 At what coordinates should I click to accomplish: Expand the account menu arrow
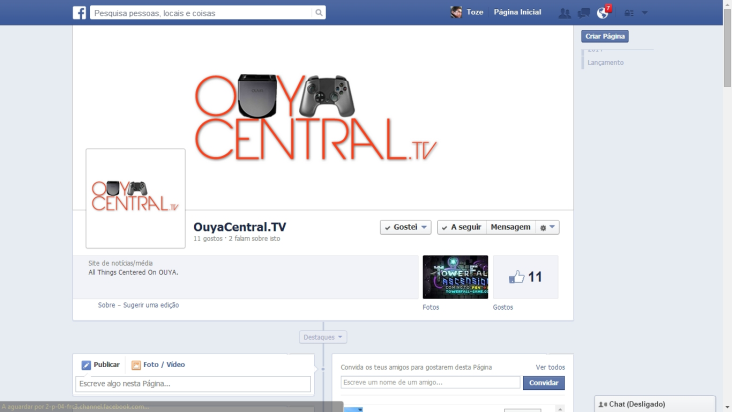[x=645, y=13]
